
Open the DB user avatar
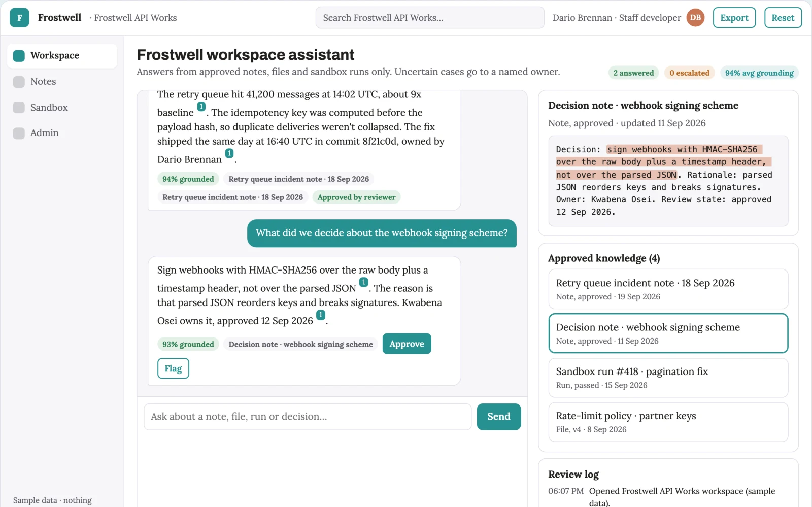695,18
